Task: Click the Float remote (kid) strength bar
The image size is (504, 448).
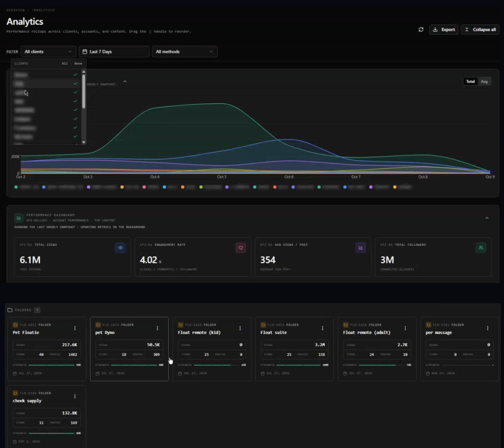Action: click(x=217, y=365)
